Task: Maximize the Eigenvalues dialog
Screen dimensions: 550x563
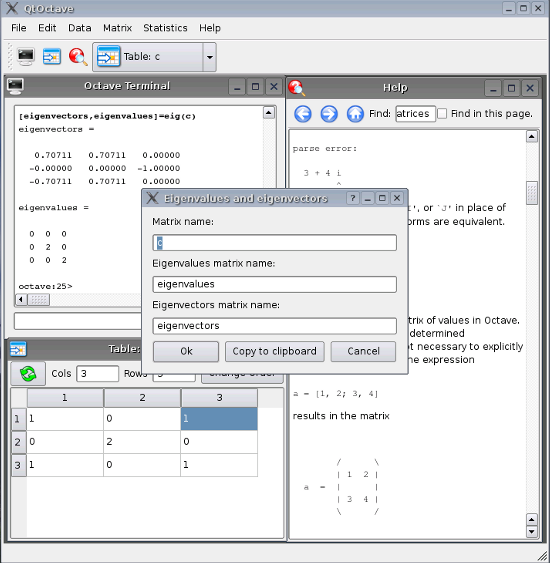Action: pyautogui.click(x=382, y=198)
